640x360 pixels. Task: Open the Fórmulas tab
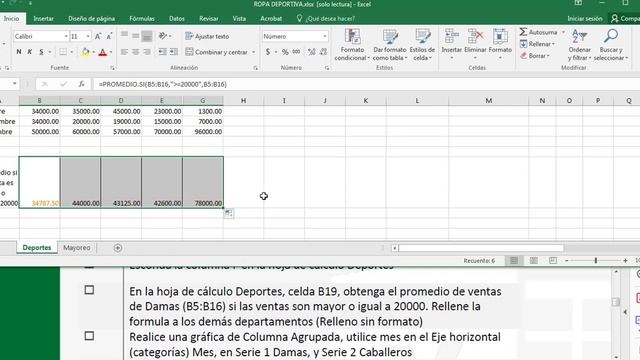142,18
